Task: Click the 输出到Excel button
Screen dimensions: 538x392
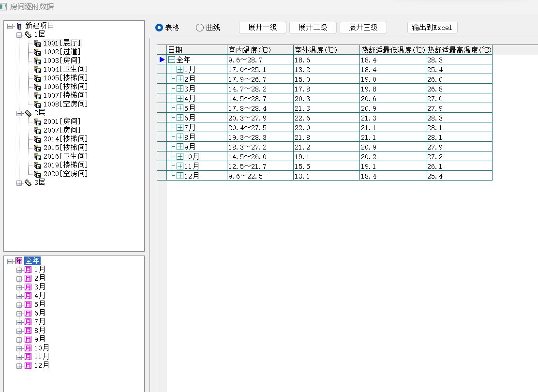Action: tap(432, 28)
